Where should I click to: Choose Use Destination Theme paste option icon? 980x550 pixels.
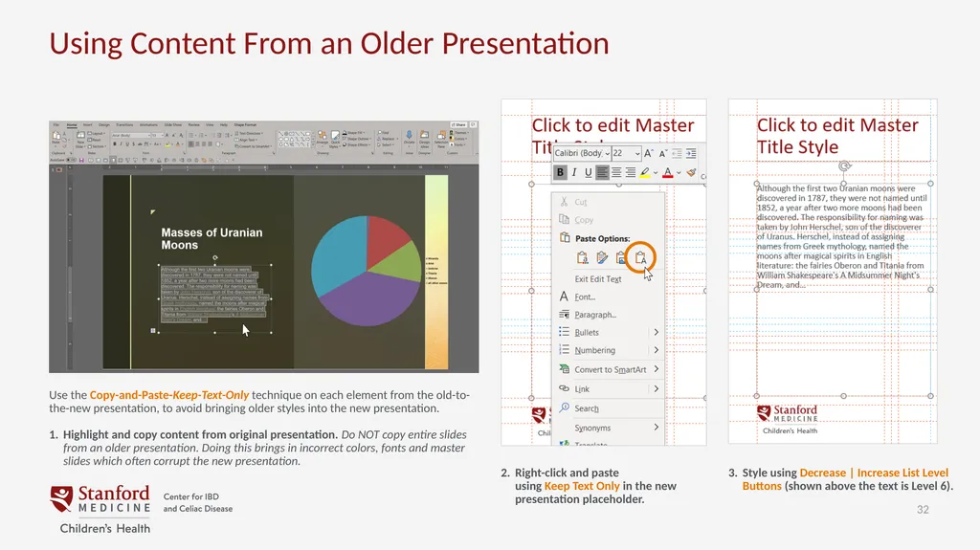pyautogui.click(x=583, y=257)
